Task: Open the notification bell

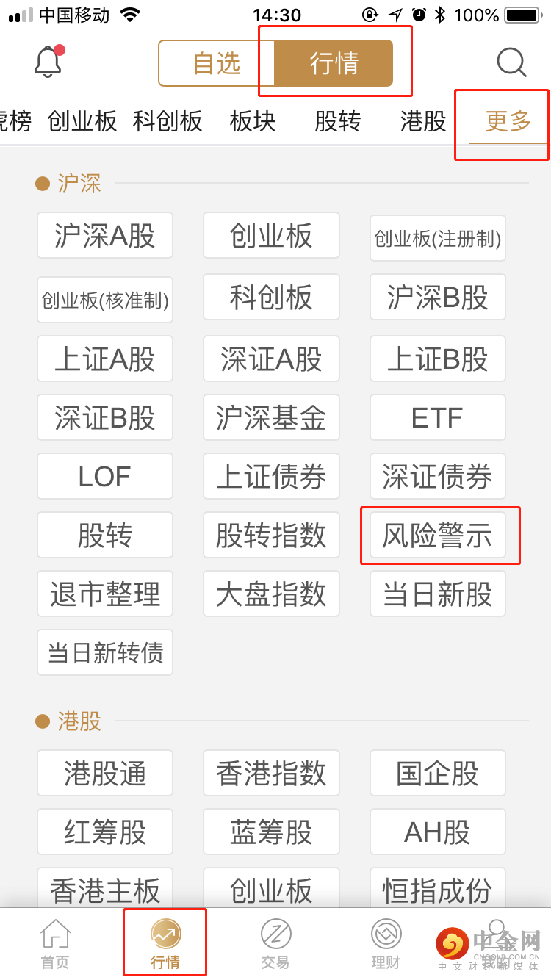Action: click(x=48, y=62)
